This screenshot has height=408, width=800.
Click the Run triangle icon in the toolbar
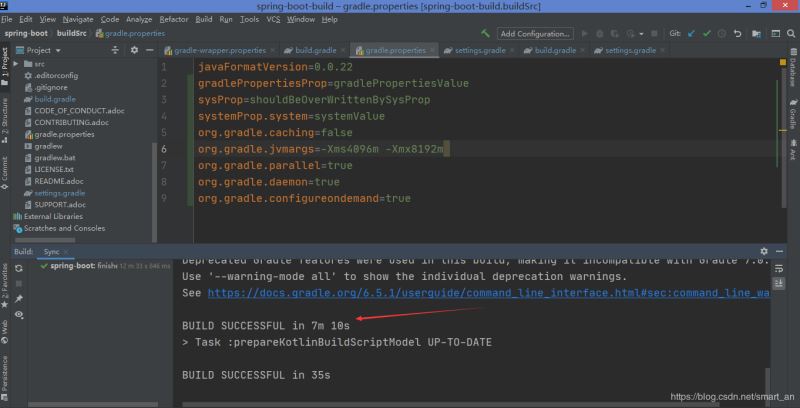pos(585,34)
